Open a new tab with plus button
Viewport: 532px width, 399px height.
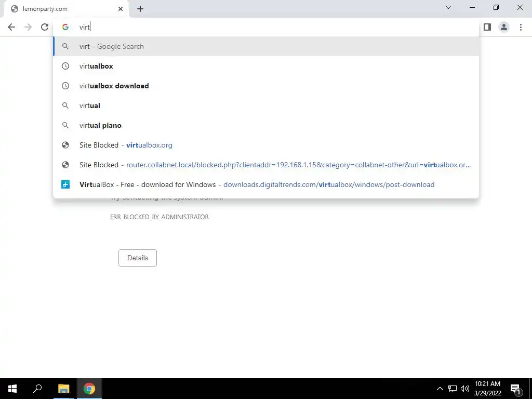(x=140, y=9)
